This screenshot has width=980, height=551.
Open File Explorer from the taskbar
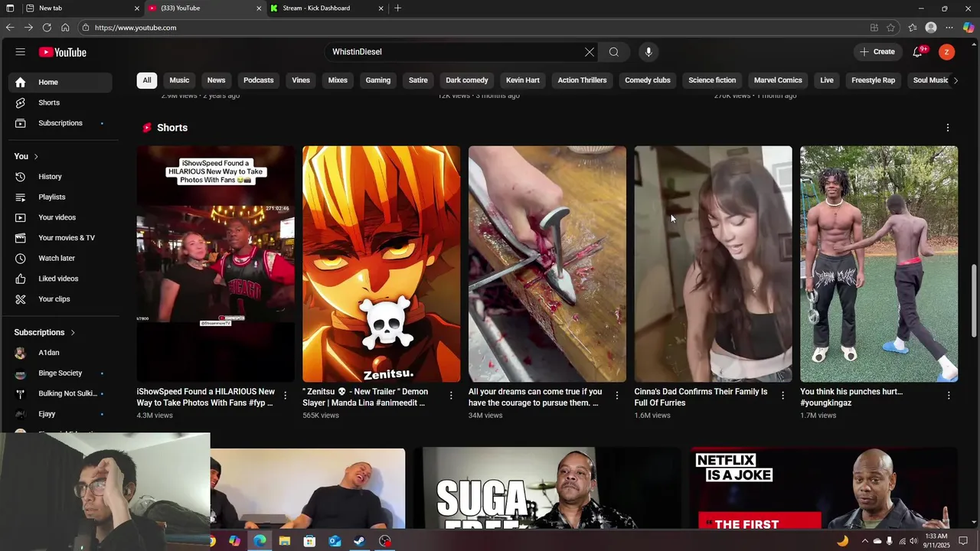(285, 541)
